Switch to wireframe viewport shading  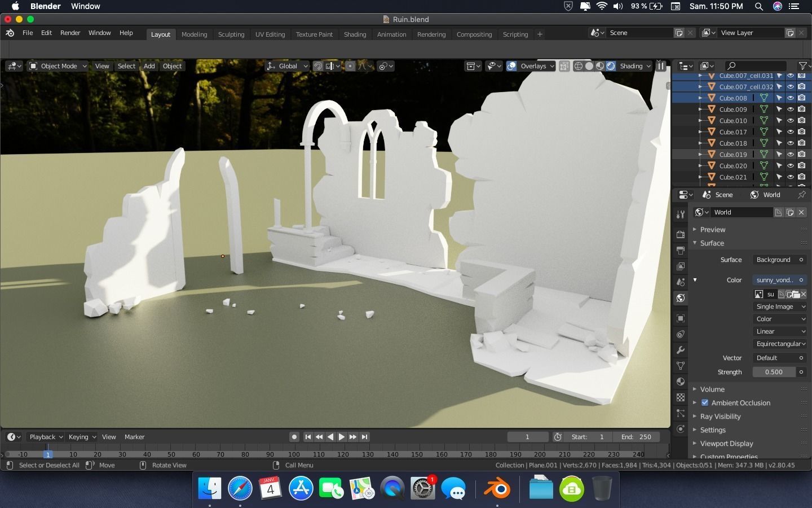579,66
